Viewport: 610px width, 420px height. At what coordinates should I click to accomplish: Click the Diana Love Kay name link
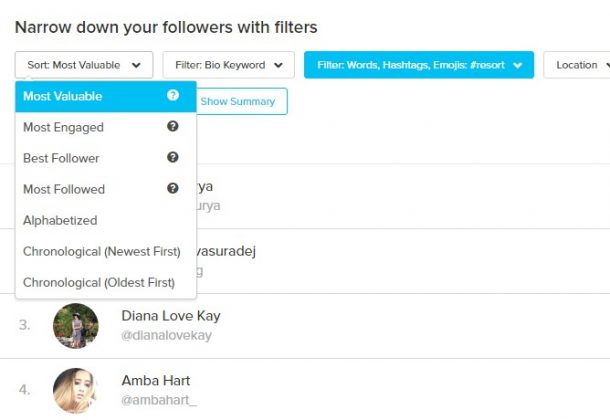click(171, 316)
